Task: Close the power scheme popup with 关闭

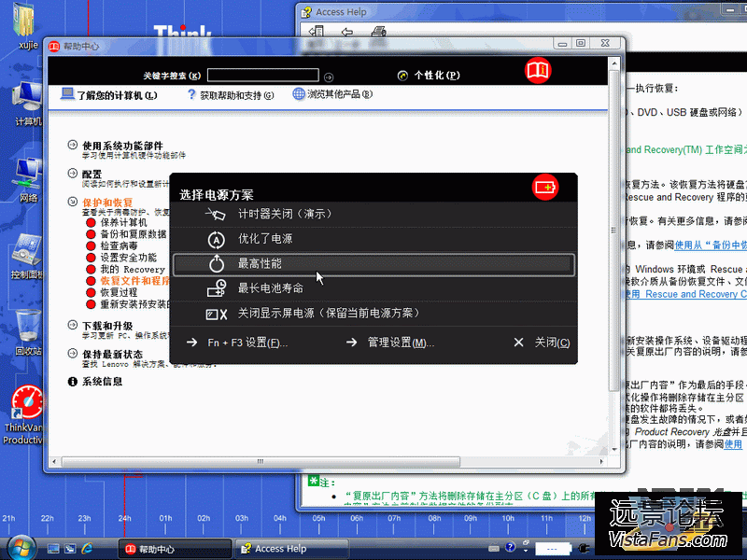Action: pos(552,343)
